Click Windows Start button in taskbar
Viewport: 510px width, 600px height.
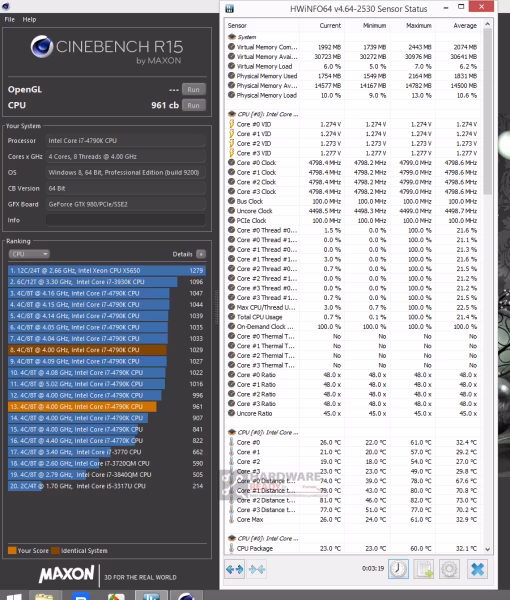(x=14, y=596)
